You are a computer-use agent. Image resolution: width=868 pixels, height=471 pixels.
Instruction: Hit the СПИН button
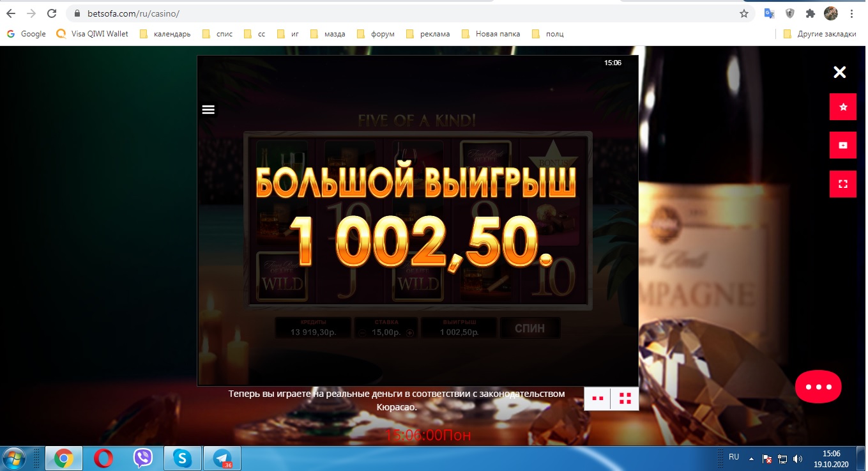pos(530,328)
